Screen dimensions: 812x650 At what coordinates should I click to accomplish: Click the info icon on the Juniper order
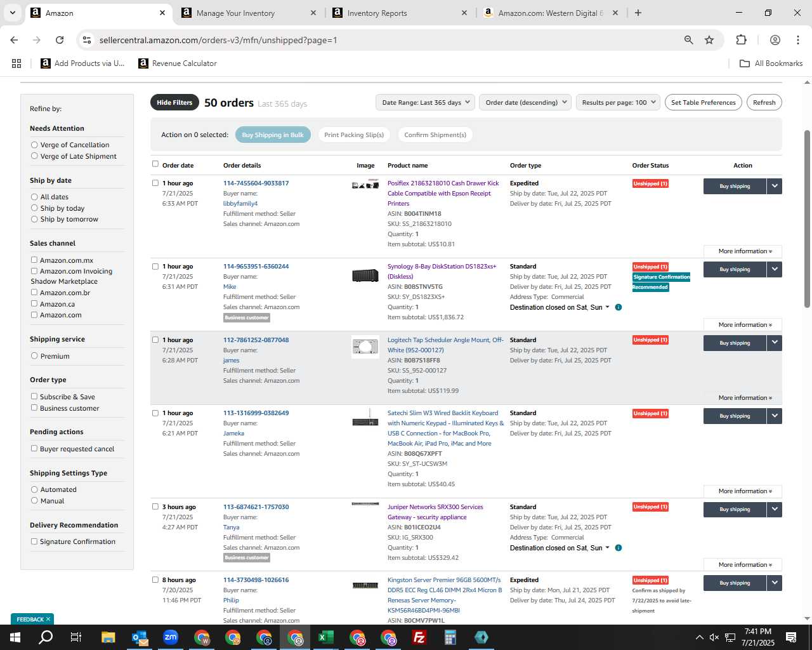619,548
